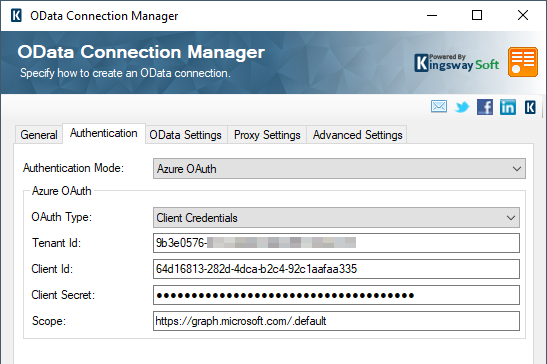The image size is (547, 364).
Task: Open the OData Settings tab
Action: pos(186,135)
